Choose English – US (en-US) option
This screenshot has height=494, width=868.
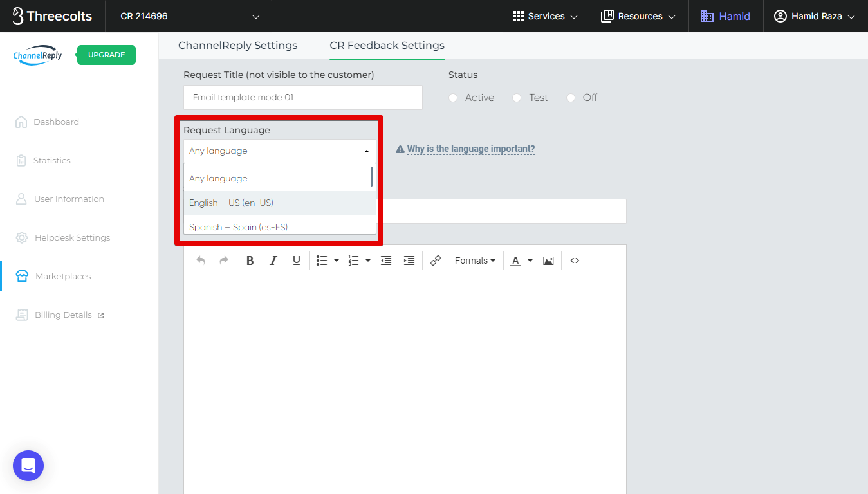(280, 203)
